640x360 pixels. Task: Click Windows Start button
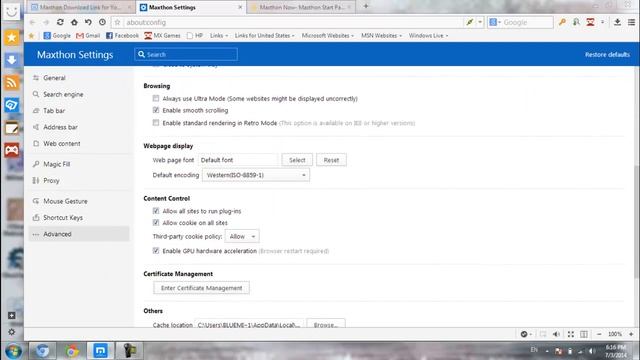[13, 351]
